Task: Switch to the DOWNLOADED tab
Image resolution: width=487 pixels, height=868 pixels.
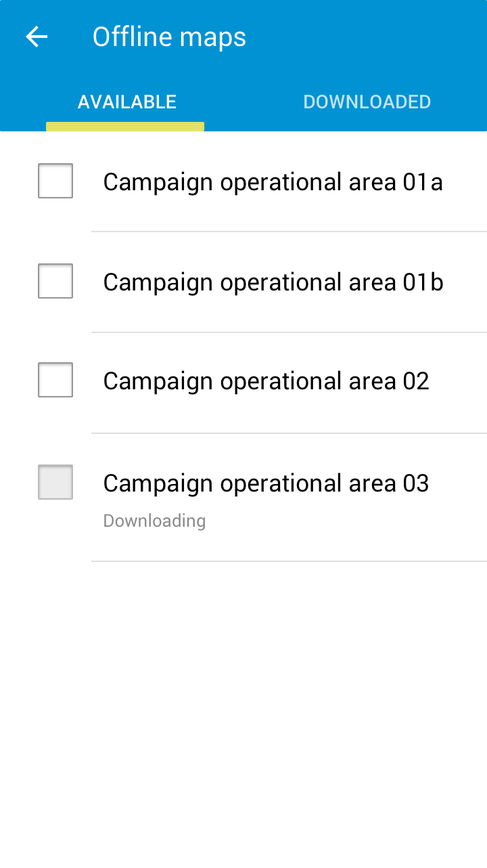Action: [367, 102]
